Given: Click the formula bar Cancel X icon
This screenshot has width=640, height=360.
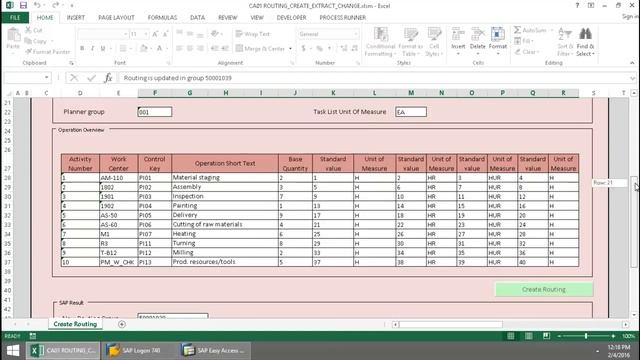Looking at the screenshot, I should coord(74,78).
